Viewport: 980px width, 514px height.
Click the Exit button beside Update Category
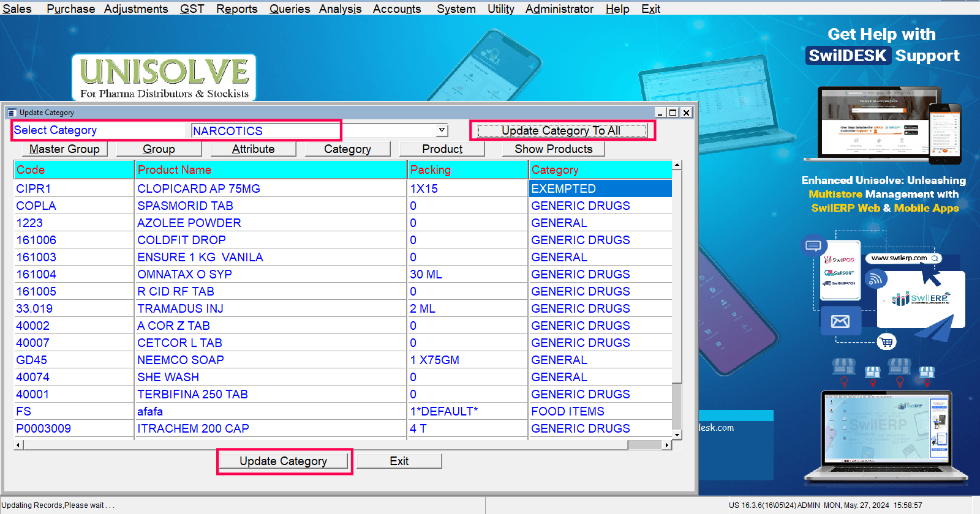[x=399, y=461]
